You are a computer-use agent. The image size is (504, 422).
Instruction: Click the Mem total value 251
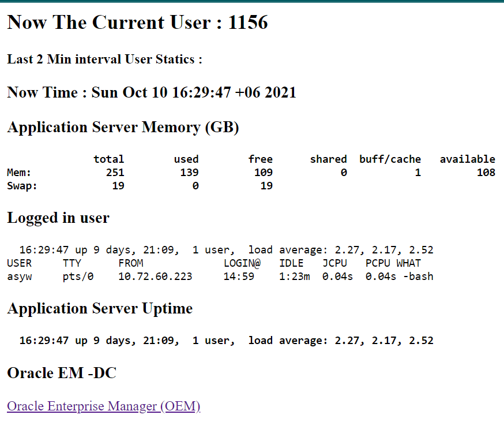coord(115,173)
